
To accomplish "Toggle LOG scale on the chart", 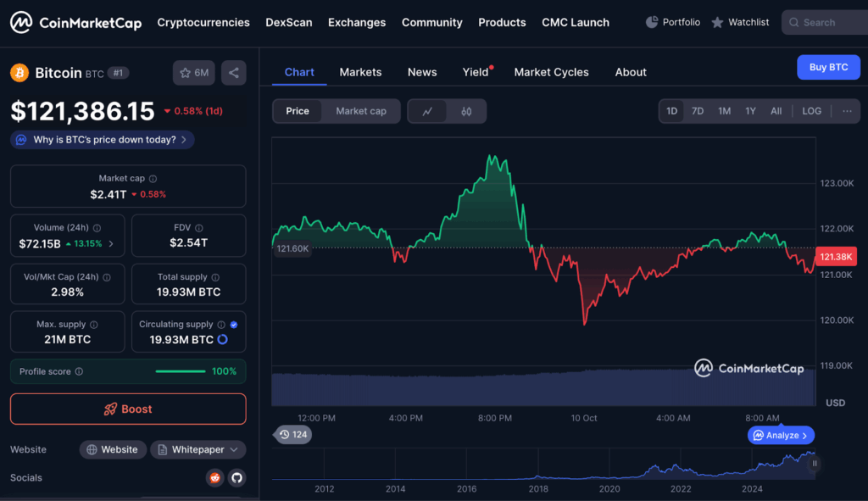I will click(811, 111).
